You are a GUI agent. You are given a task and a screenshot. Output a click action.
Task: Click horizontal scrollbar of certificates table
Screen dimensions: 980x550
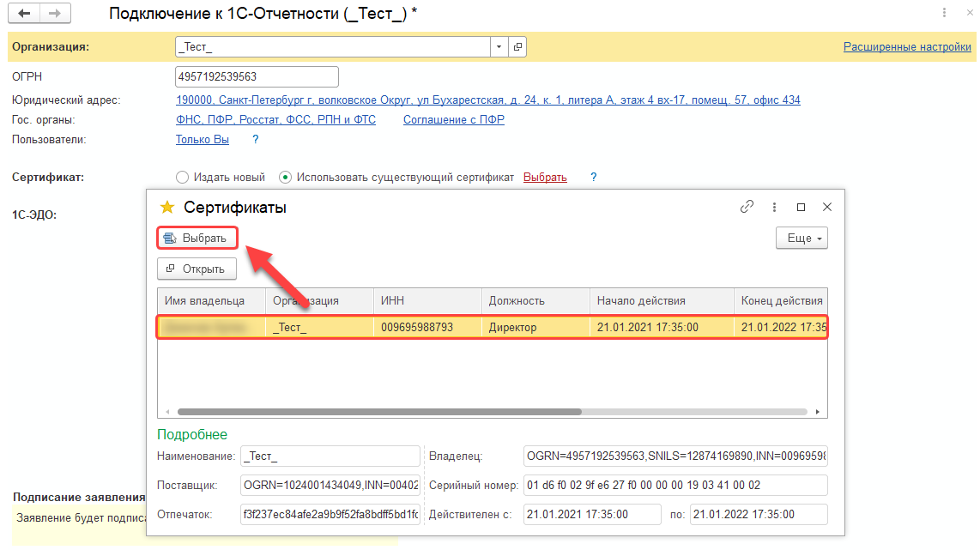click(x=379, y=412)
